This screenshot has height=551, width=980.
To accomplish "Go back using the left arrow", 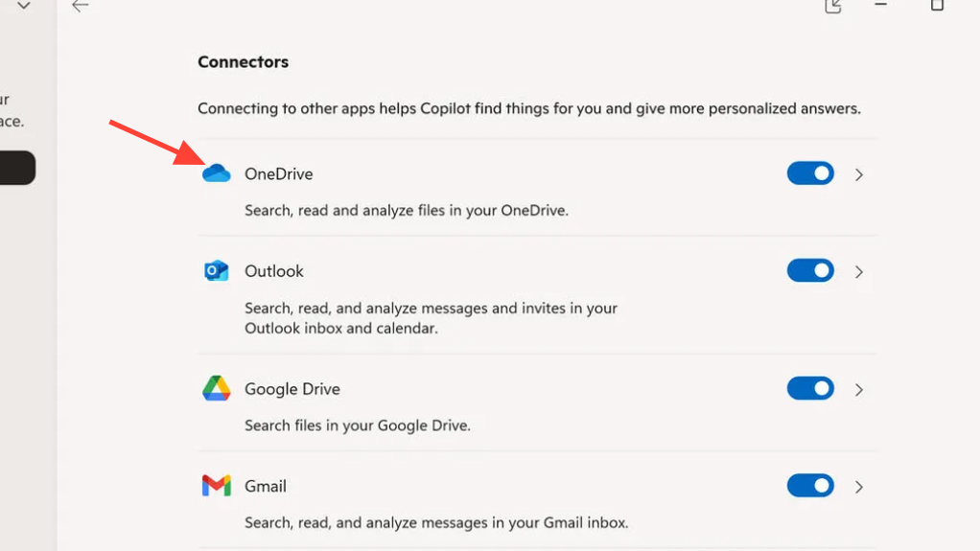I will [81, 6].
